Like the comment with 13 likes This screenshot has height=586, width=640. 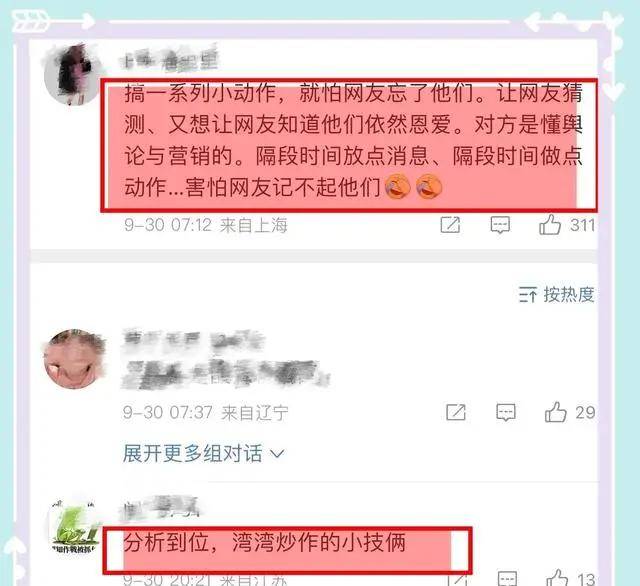[x=558, y=579]
